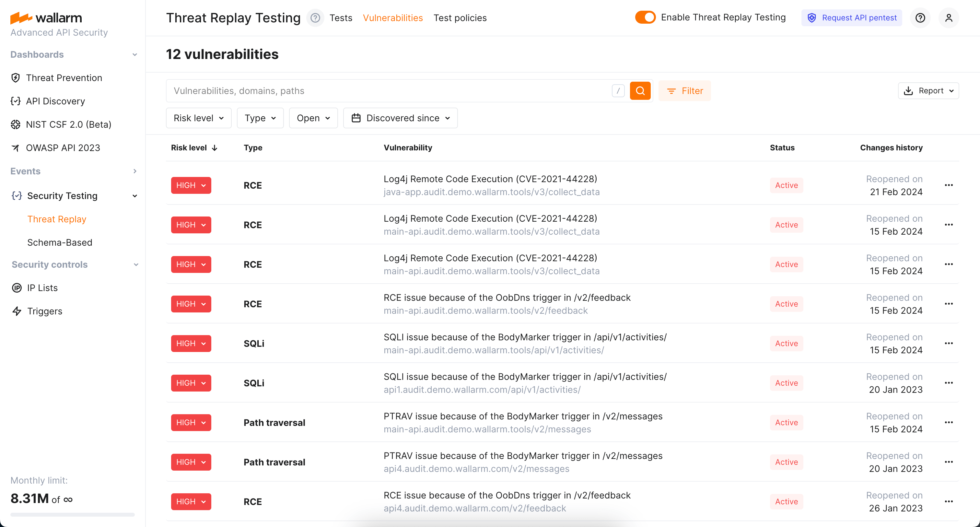Switch to the Test policies tab

(460, 18)
